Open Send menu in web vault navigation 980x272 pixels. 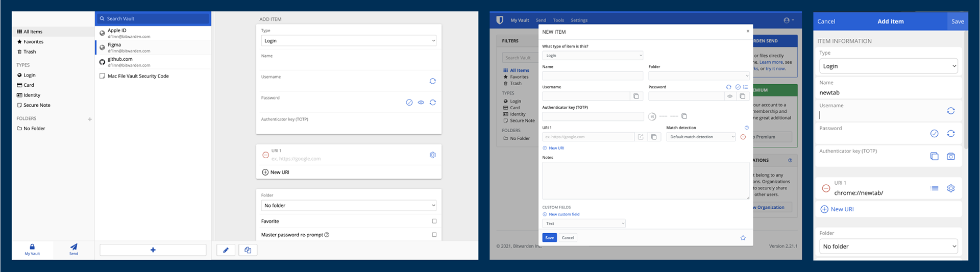[541, 20]
